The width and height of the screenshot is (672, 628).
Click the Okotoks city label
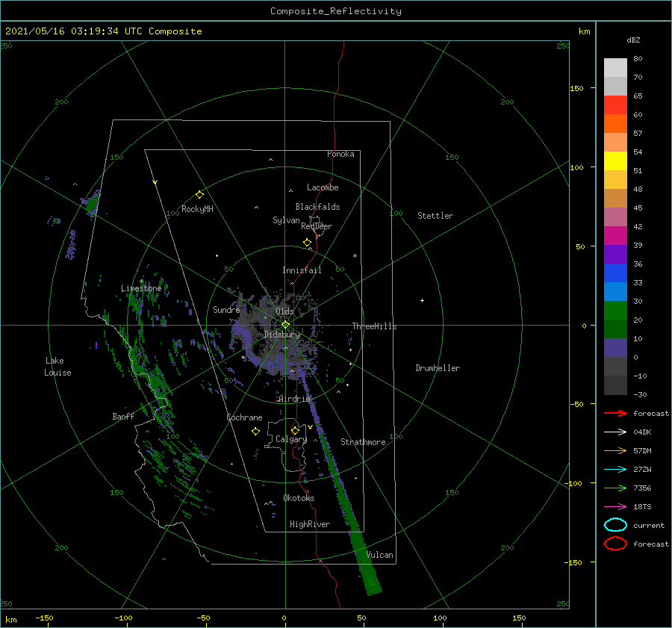pyautogui.click(x=299, y=498)
